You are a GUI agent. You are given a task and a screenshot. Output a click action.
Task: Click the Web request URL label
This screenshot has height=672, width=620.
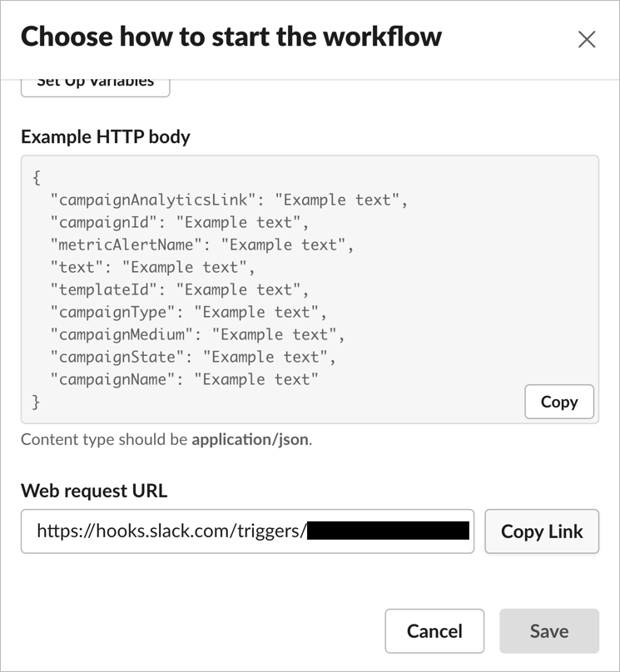pyautogui.click(x=94, y=491)
